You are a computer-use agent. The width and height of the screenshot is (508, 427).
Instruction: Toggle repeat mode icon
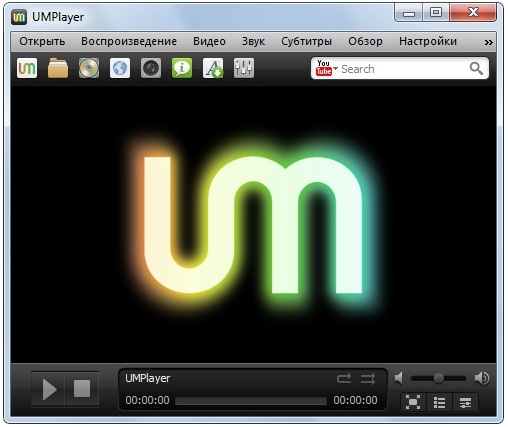pos(344,379)
